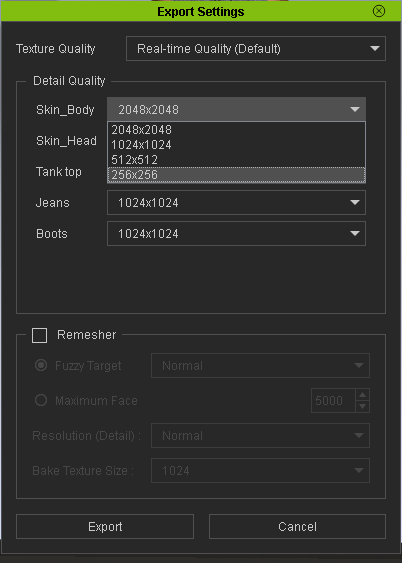Close the Export Settings dialog

pyautogui.click(x=379, y=11)
